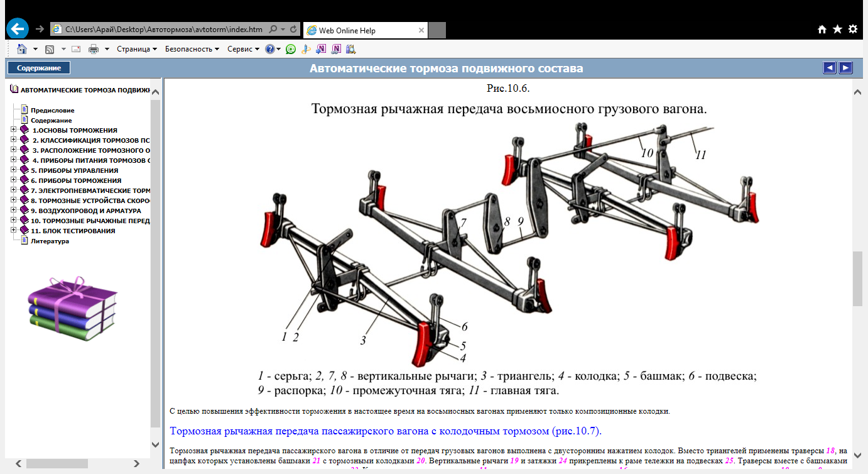Click the browser Home icon at the top right
This screenshot has width=868, height=474.
(822, 29)
